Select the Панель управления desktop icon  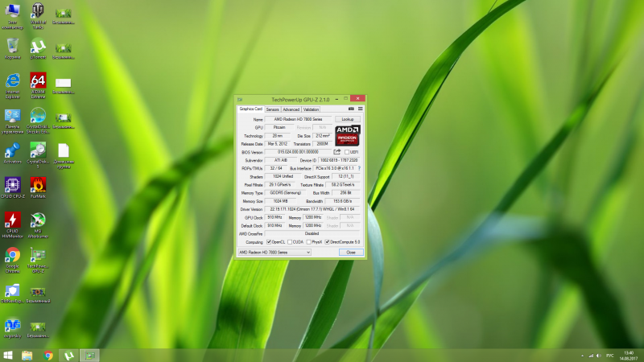pos(12,121)
